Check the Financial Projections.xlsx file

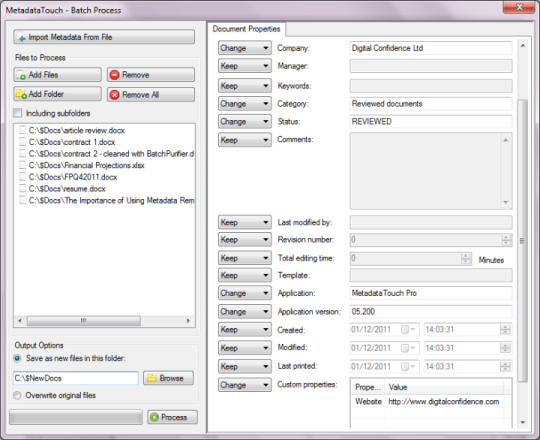tap(23, 165)
